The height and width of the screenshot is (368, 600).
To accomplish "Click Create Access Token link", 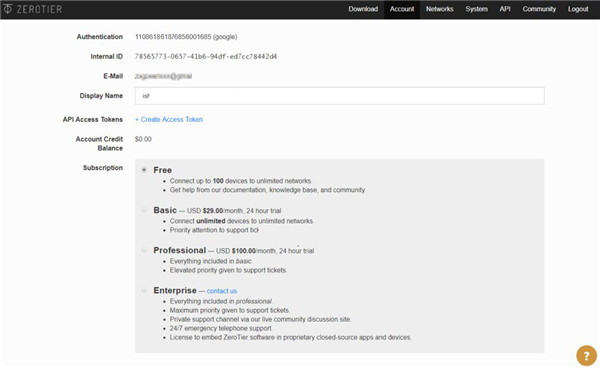I will click(x=169, y=120).
